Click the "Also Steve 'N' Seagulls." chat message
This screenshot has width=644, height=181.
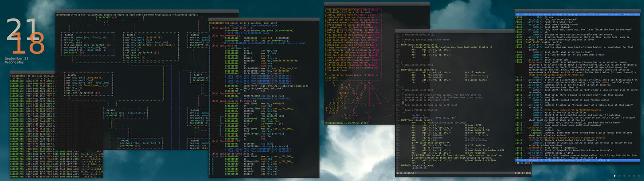560,148
